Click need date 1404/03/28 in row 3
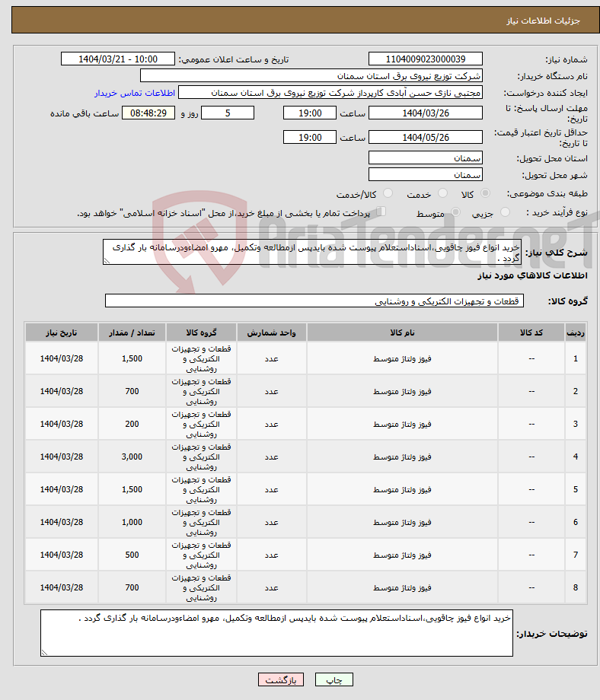The width and height of the screenshot is (600, 700). tap(62, 424)
